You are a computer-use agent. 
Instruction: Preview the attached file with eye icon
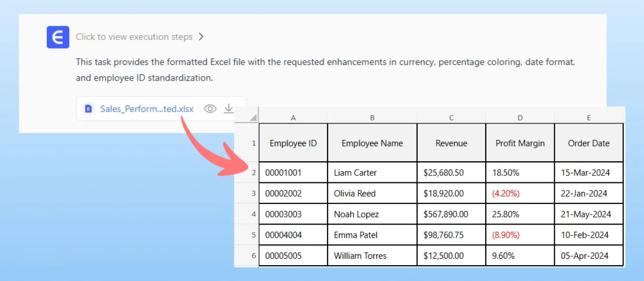(210, 109)
